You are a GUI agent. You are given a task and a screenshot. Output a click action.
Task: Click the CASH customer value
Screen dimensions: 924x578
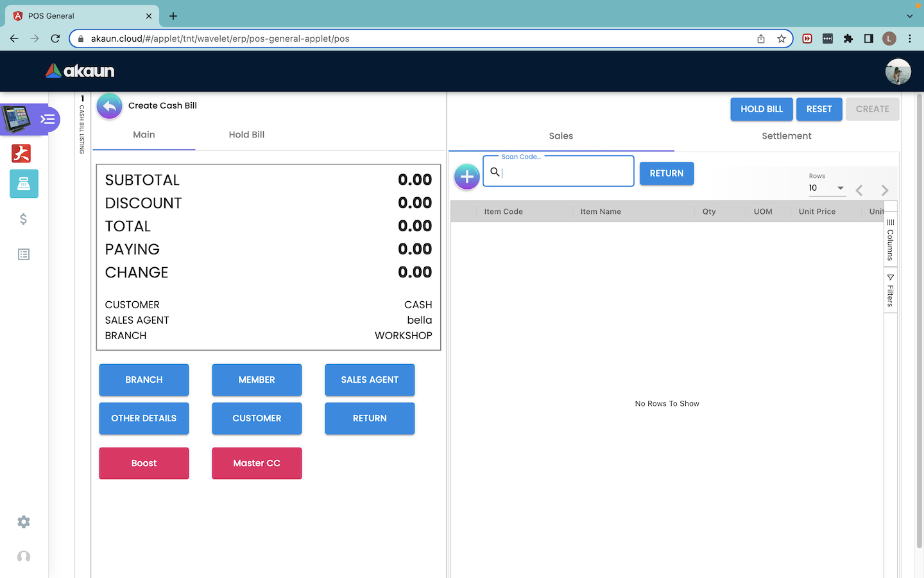(418, 305)
